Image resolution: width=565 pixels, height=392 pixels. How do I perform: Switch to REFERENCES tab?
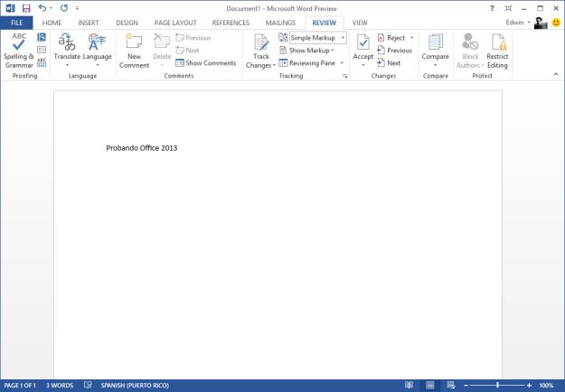tap(231, 23)
